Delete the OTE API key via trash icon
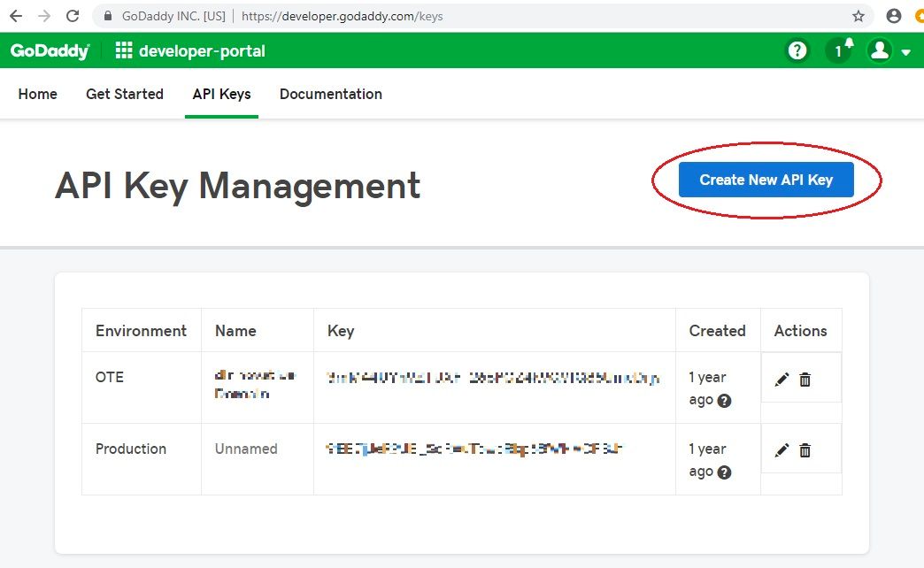The height and width of the screenshot is (568, 924). coord(805,379)
